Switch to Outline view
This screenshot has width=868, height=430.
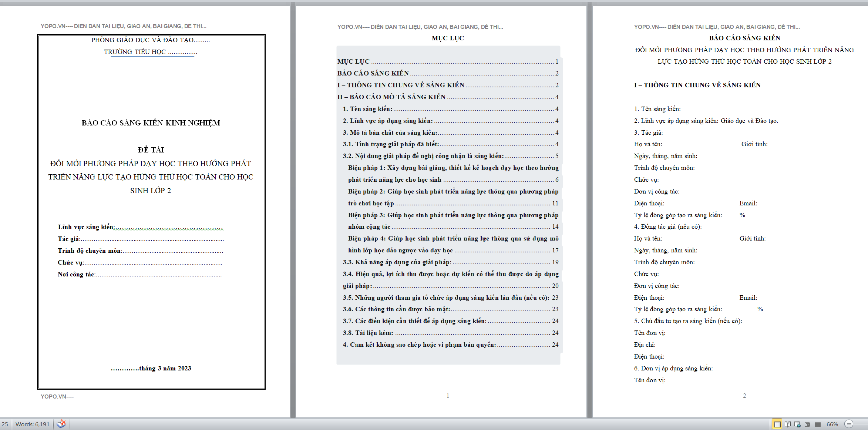[x=808, y=424]
